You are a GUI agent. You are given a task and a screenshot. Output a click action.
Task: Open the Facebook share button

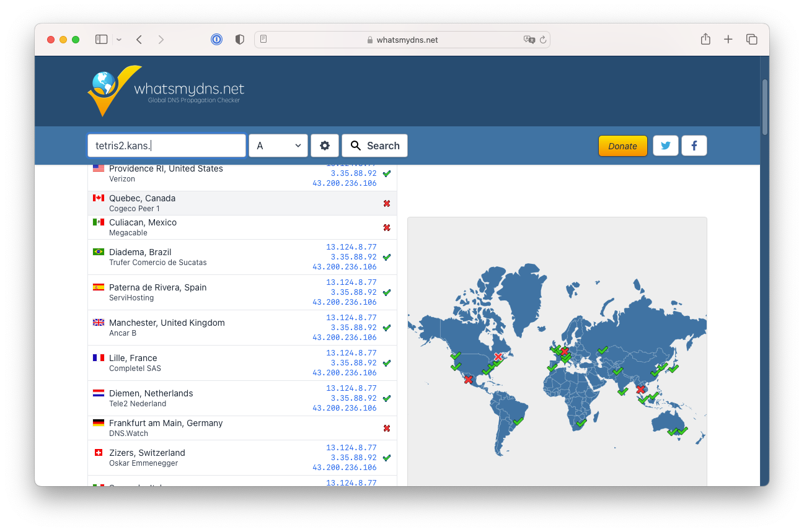coord(694,146)
